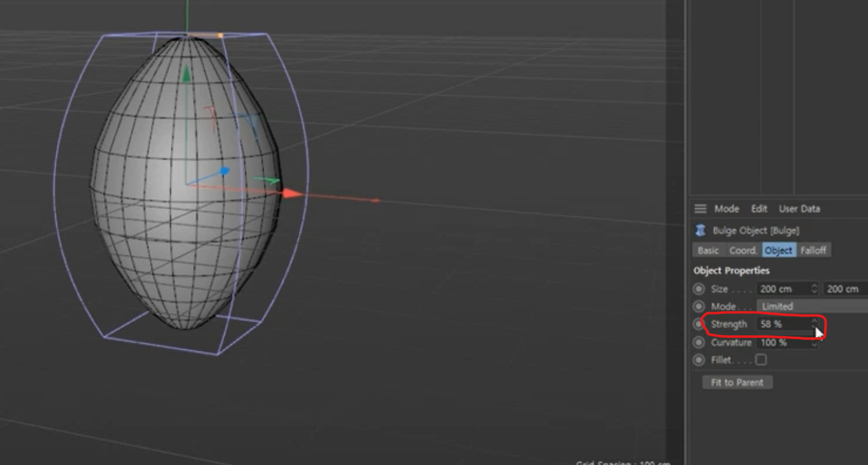Click the Strength parameter label
Image resolution: width=868 pixels, height=465 pixels.
coord(729,324)
